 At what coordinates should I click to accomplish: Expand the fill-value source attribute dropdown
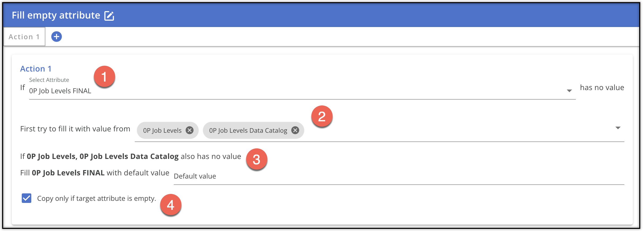pos(617,128)
